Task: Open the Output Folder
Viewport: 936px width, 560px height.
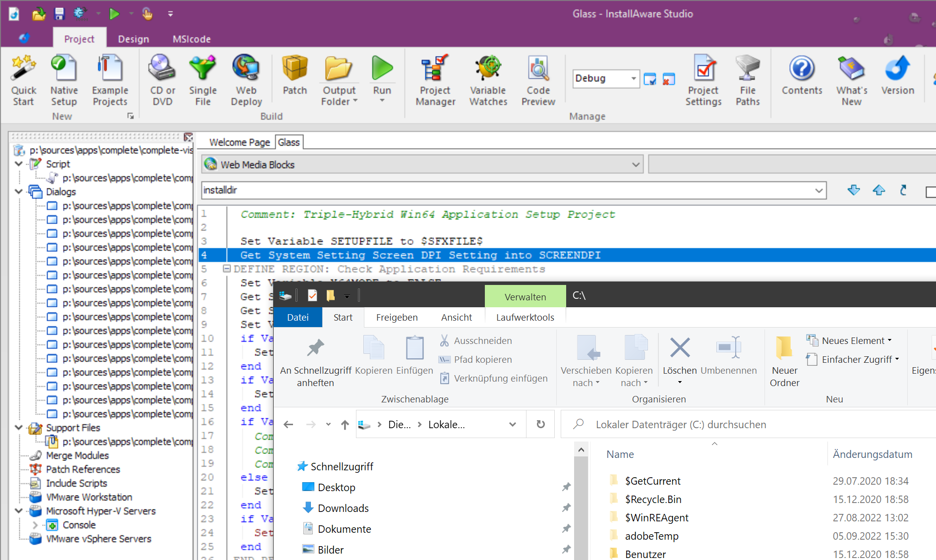Action: (339, 80)
